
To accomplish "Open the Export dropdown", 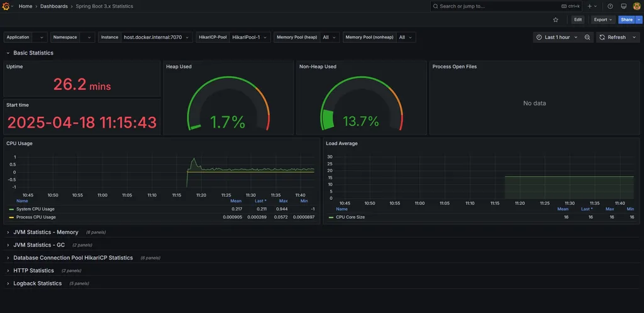I will (x=602, y=19).
